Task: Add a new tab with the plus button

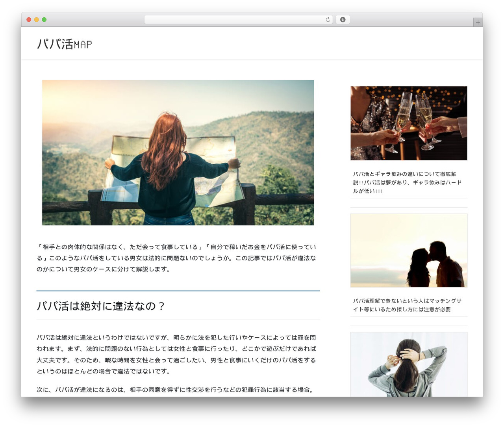Action: point(478,22)
